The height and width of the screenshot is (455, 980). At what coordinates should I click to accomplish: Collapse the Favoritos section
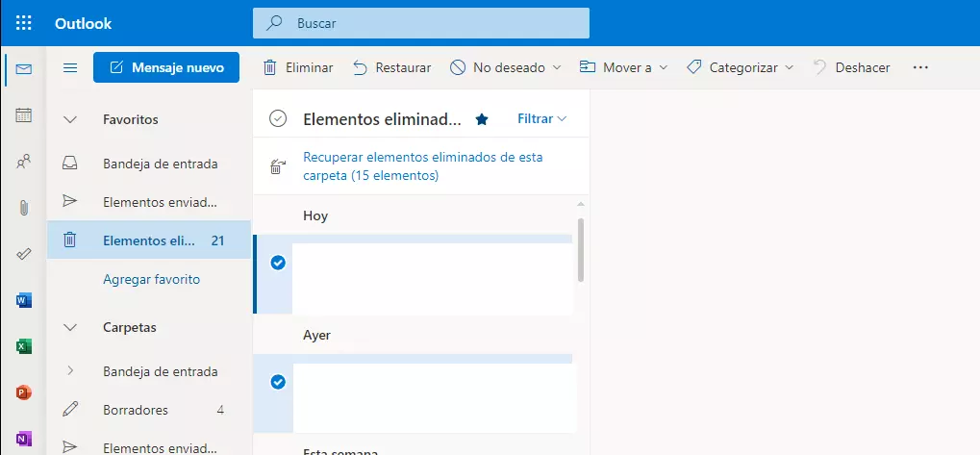[70, 119]
